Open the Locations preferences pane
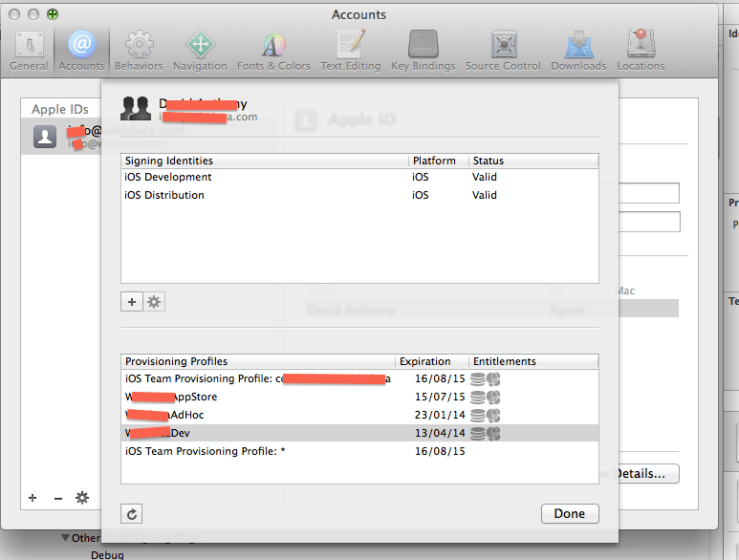Screen dimensions: 739x560 (x=641, y=51)
